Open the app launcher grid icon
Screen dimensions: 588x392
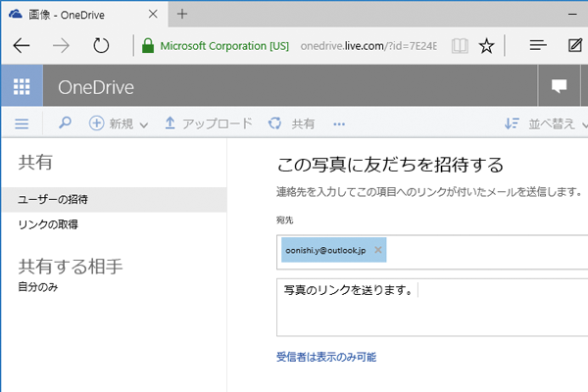pos(22,86)
